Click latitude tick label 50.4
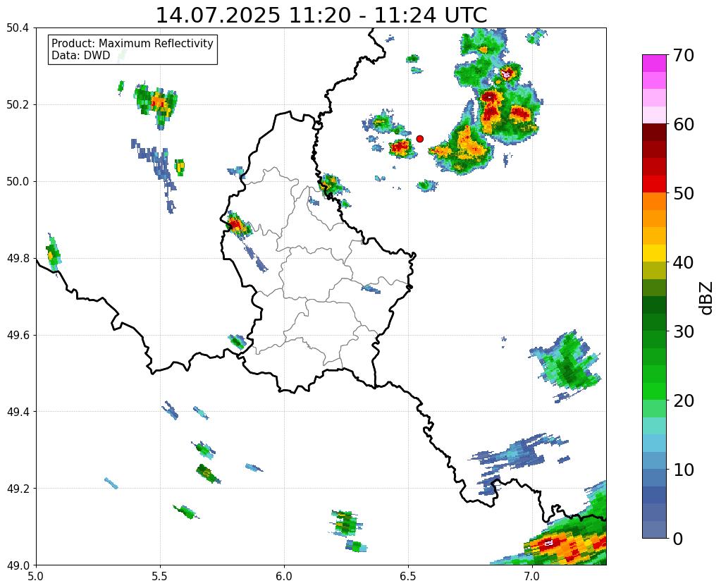This screenshot has height=588, width=721. 18,28
